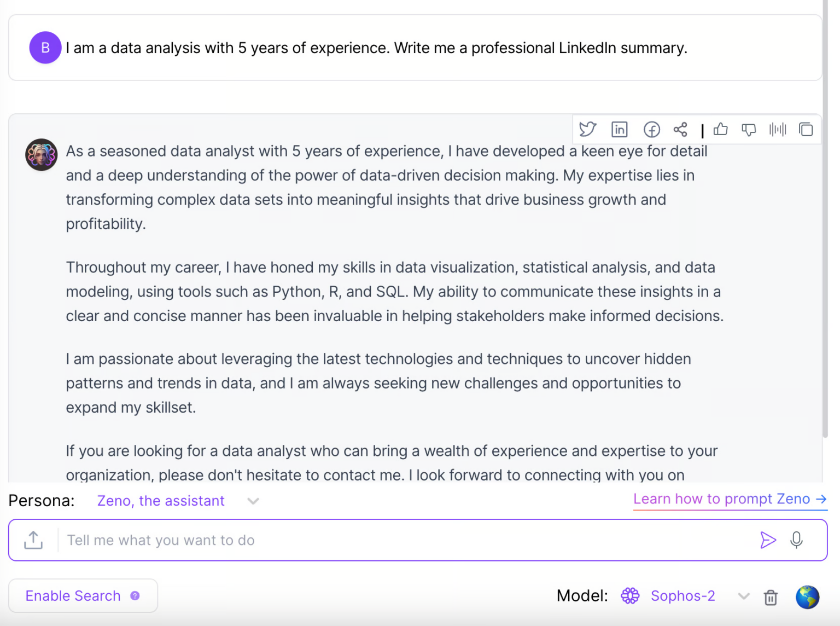
Task: Upload a file using the upload icon
Action: click(x=33, y=540)
